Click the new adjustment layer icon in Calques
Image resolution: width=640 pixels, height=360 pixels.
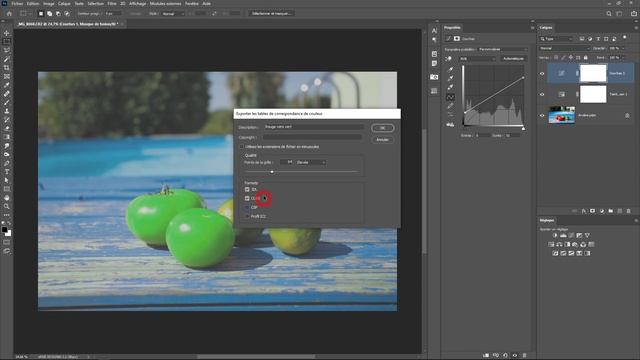[602, 211]
